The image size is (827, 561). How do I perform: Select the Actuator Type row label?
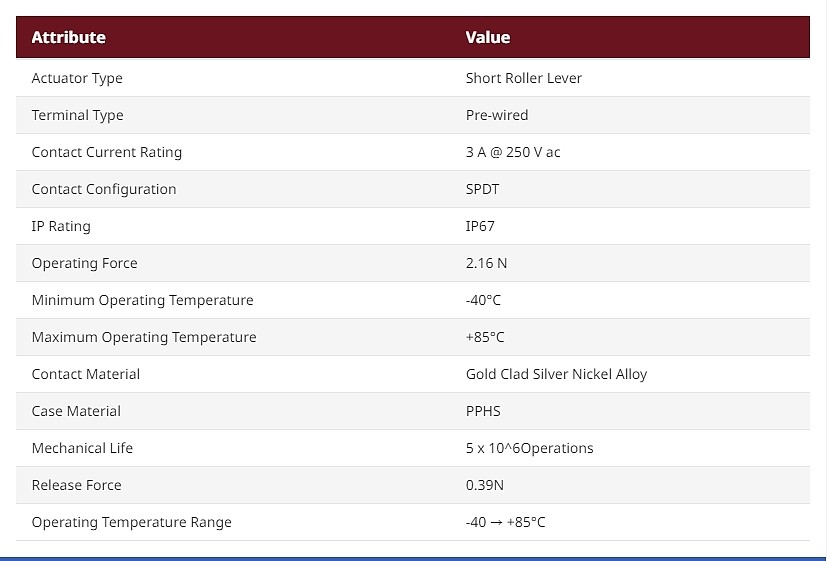[x=77, y=79]
